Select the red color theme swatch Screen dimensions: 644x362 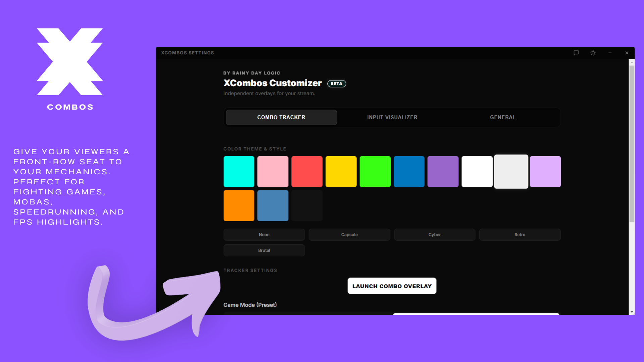(307, 172)
